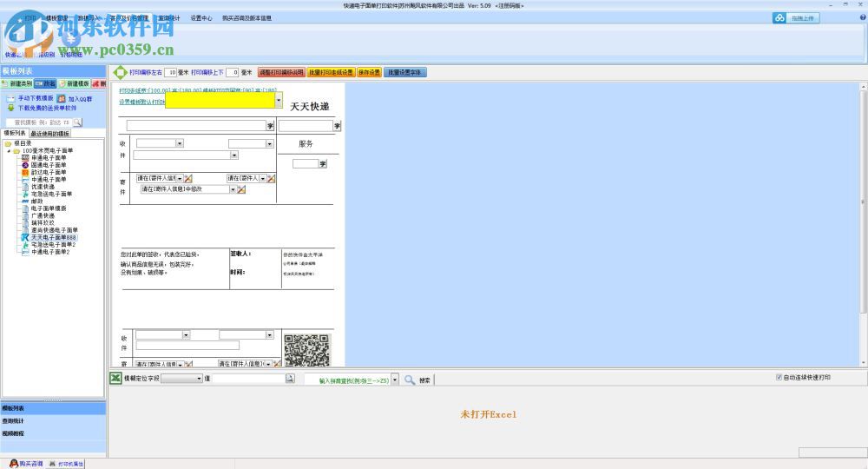Click the 搜索 button
The width and height of the screenshot is (868, 469).
click(424, 380)
